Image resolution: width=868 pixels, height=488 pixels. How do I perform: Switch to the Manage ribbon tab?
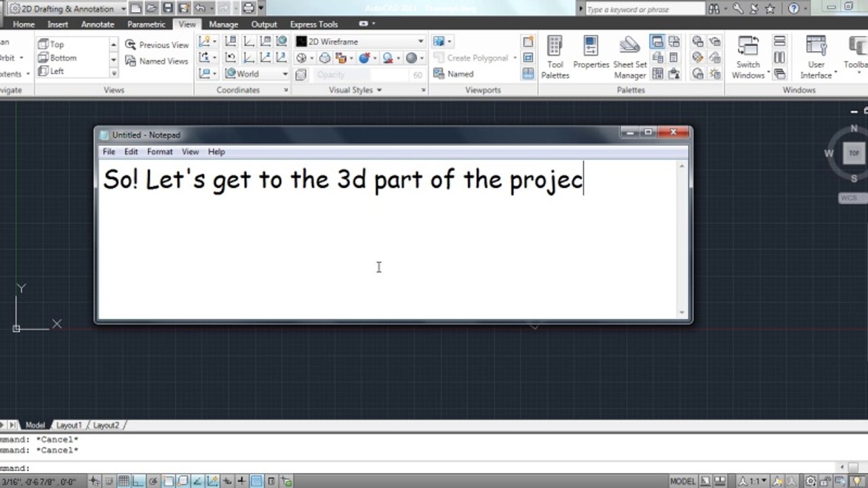tap(223, 24)
